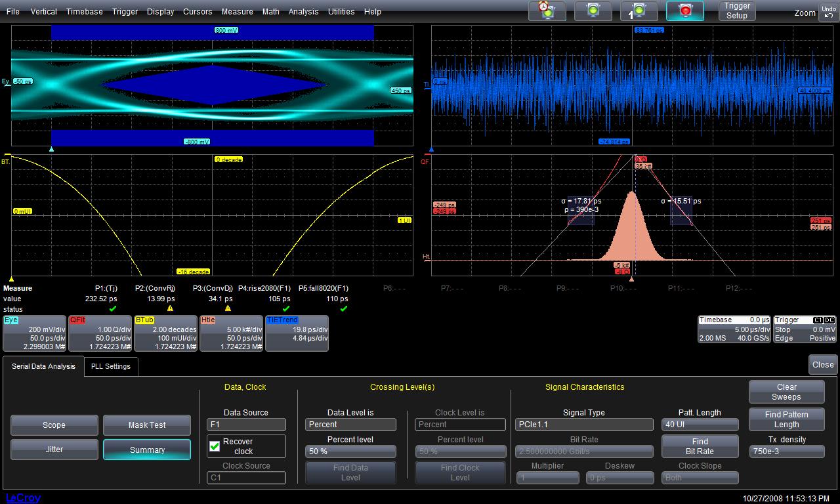
Task: Open the Eye trace descriptor box
Action: pos(34,333)
